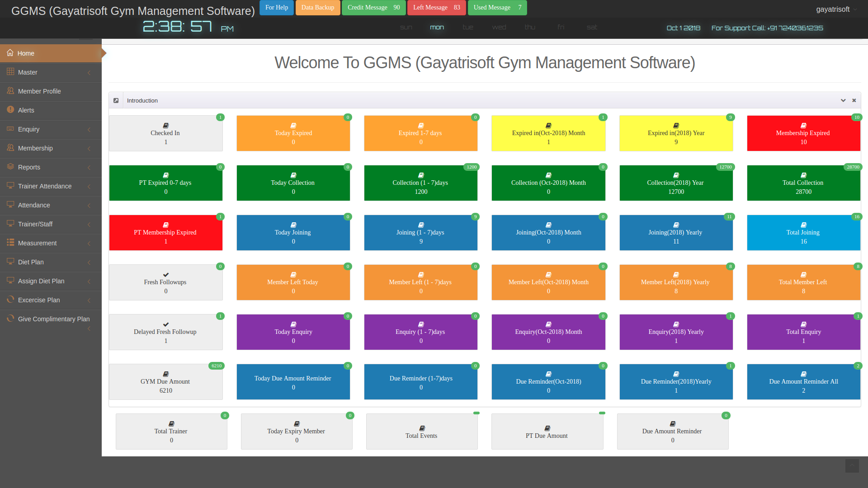This screenshot has width=868, height=488.
Task: Open the Member Profile menu item
Action: point(51,91)
